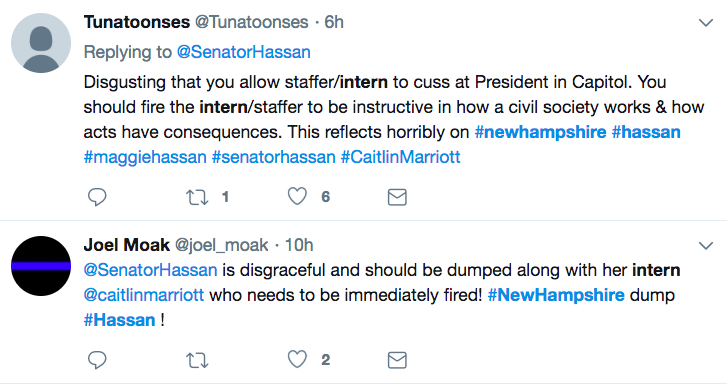Open Tunatoonses default profile avatar

pyautogui.click(x=41, y=43)
